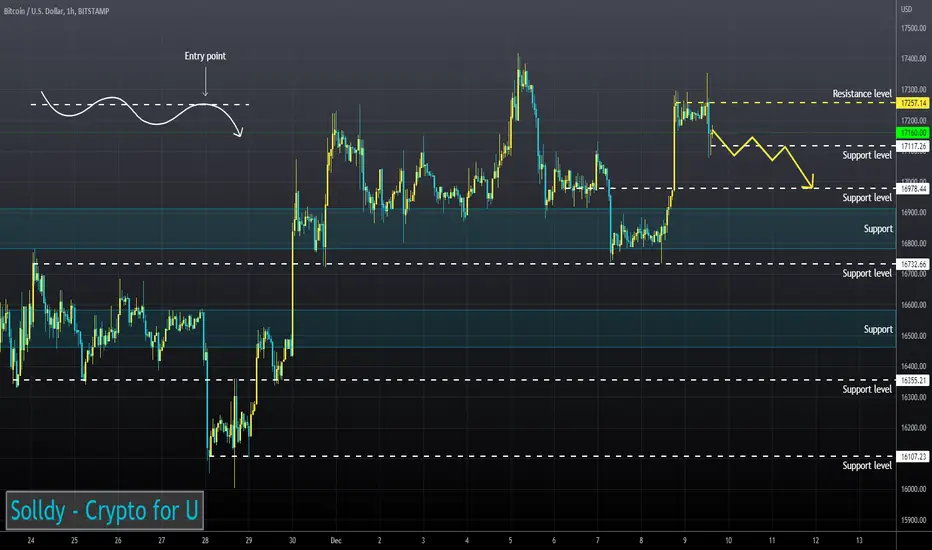The image size is (932, 550).
Task: Click Support level label under 17117.26 line
Action: coord(867,155)
